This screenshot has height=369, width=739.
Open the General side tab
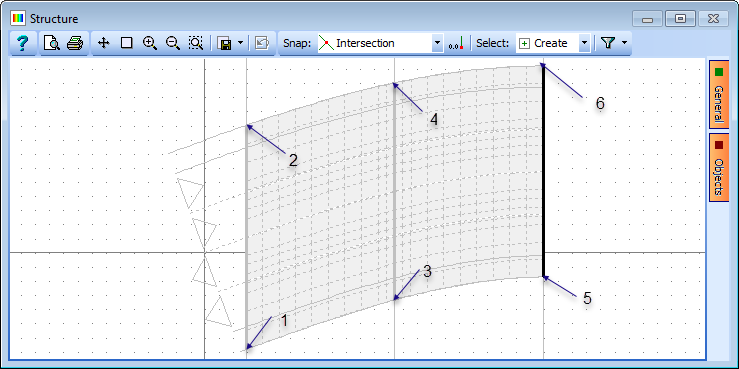[x=718, y=94]
